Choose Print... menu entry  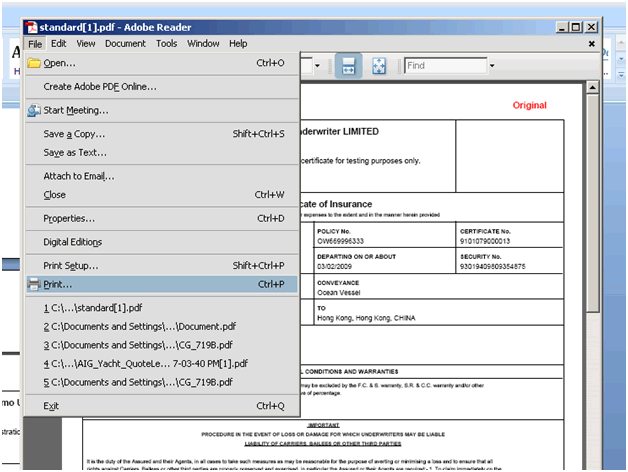tap(162, 284)
